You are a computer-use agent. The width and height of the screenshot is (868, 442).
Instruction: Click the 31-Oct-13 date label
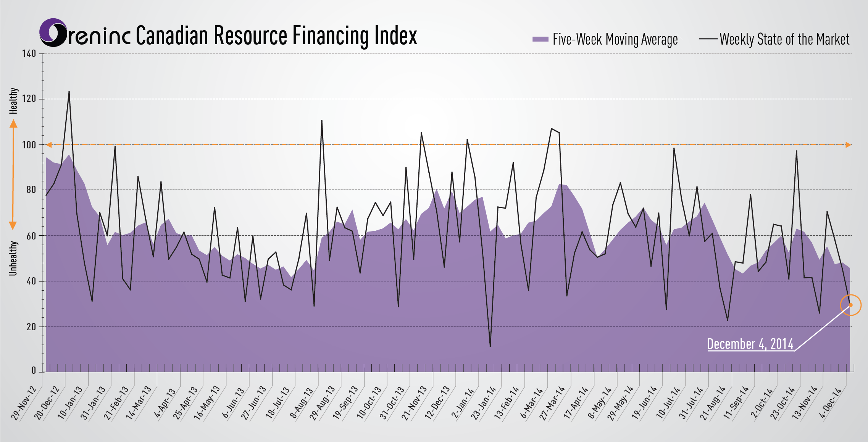click(x=393, y=403)
